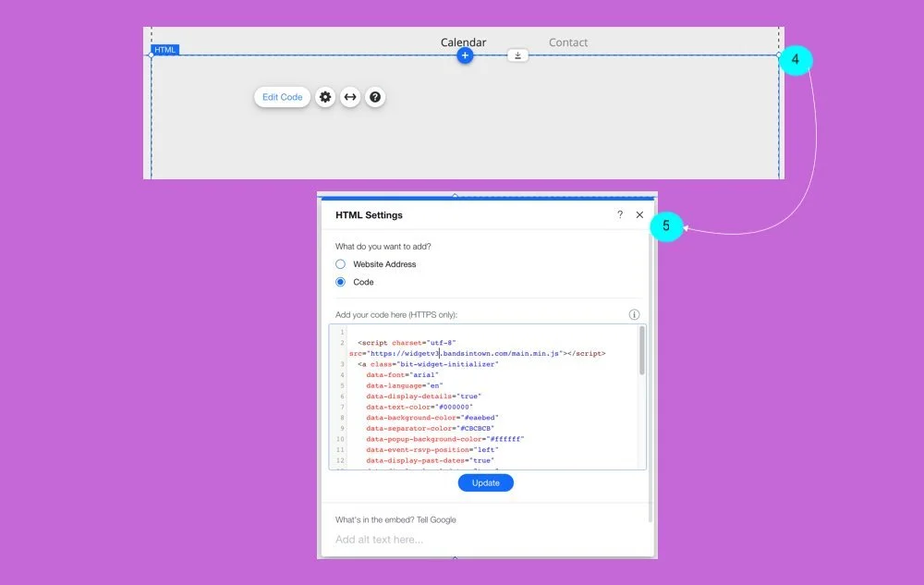Click the script charset="utf-8" line
This screenshot has height=585, width=924.
point(407,342)
